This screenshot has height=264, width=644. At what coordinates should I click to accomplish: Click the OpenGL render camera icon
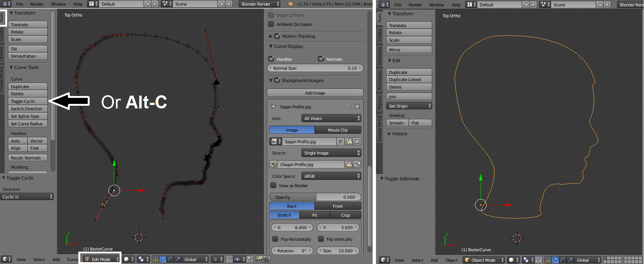point(259,259)
